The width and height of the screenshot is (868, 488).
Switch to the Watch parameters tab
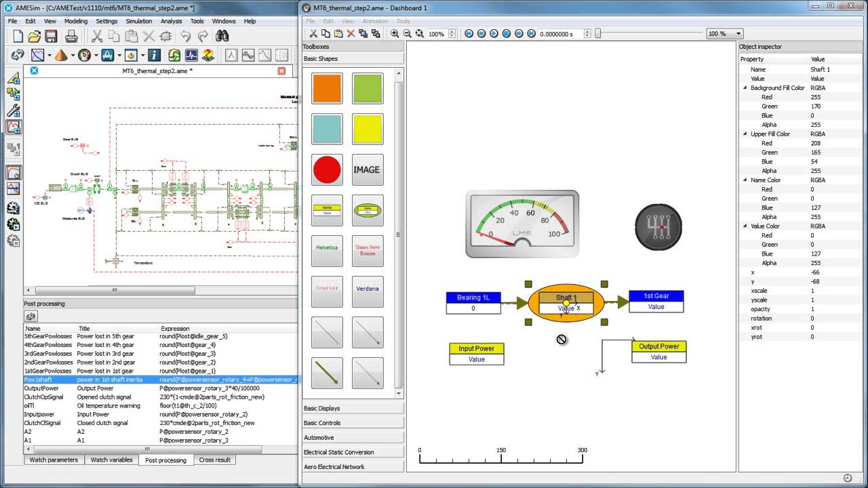(54, 460)
